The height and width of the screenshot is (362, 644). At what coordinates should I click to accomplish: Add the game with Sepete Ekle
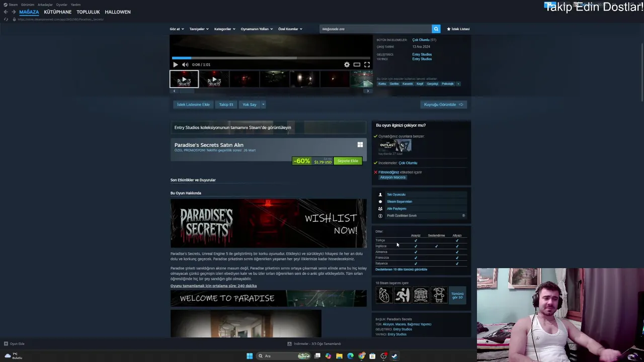[x=348, y=161]
